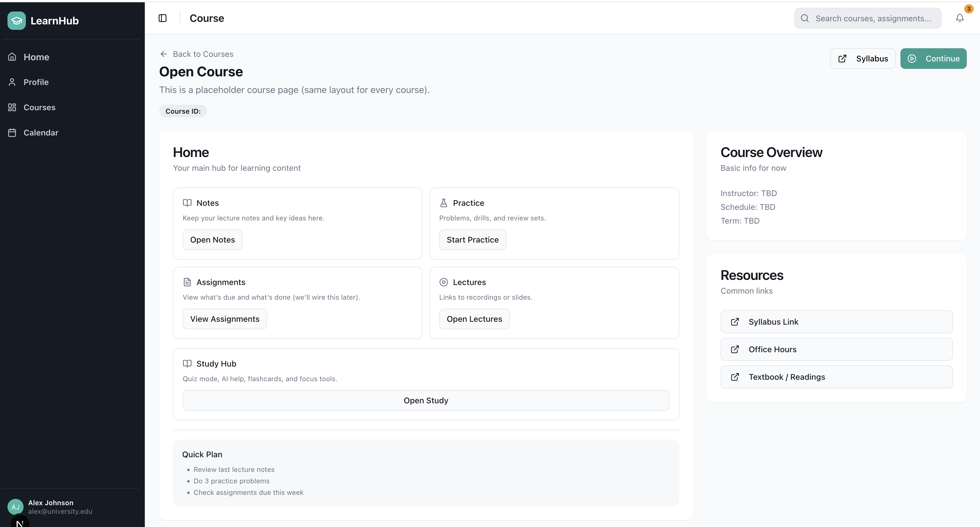Click the back arrow next to Back to Courses
Screen dimensions: 980x527
click(x=164, y=54)
